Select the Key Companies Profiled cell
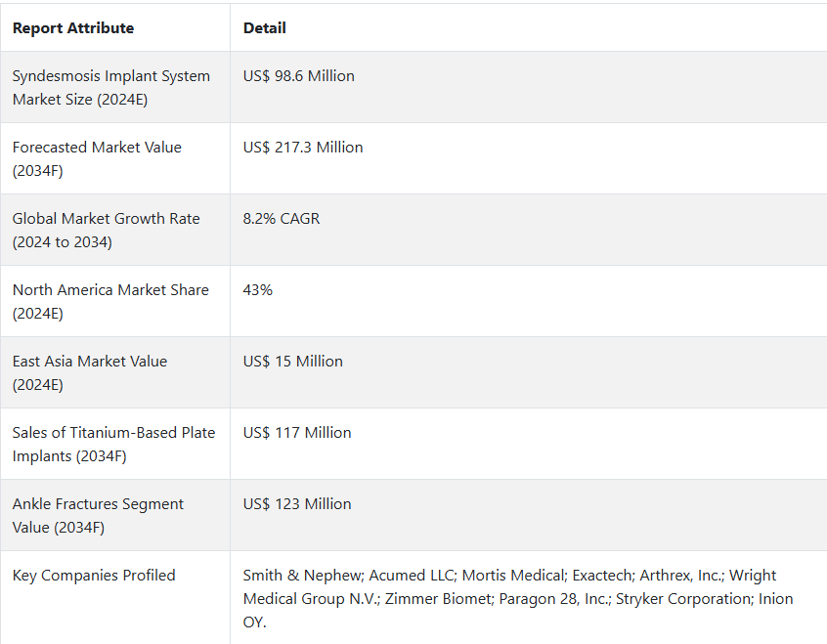 pyautogui.click(x=115, y=598)
